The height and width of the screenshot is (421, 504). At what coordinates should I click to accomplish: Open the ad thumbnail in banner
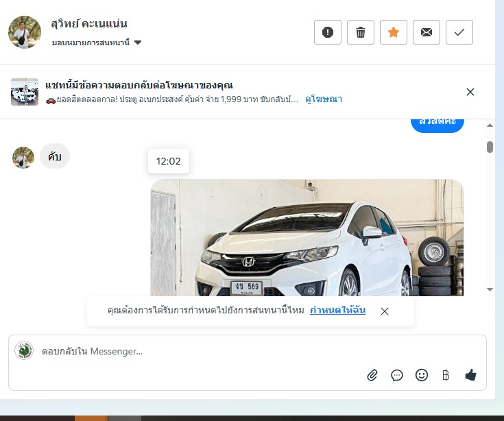25,92
